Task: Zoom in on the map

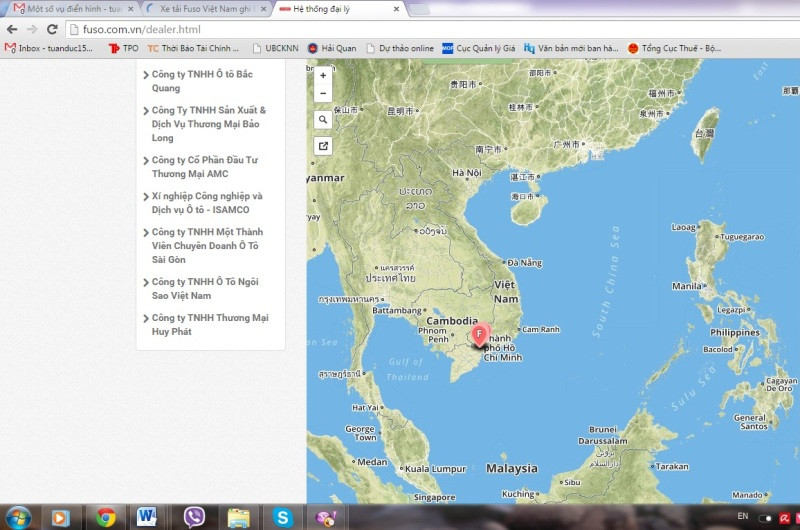Action: [x=323, y=75]
